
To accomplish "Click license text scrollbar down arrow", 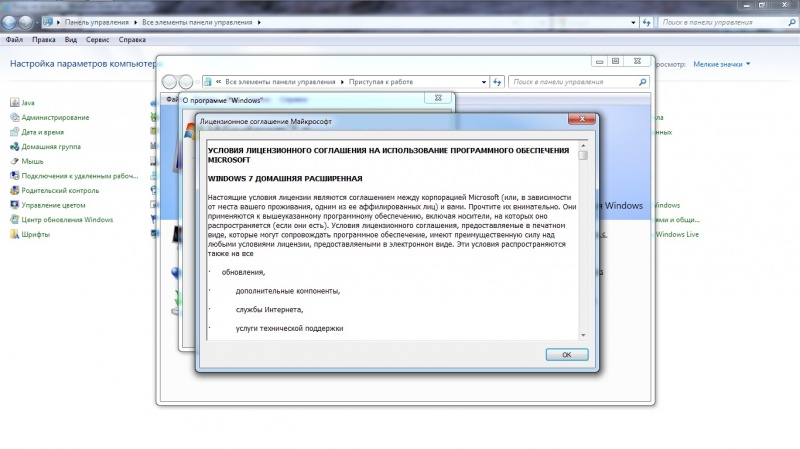I will point(583,335).
